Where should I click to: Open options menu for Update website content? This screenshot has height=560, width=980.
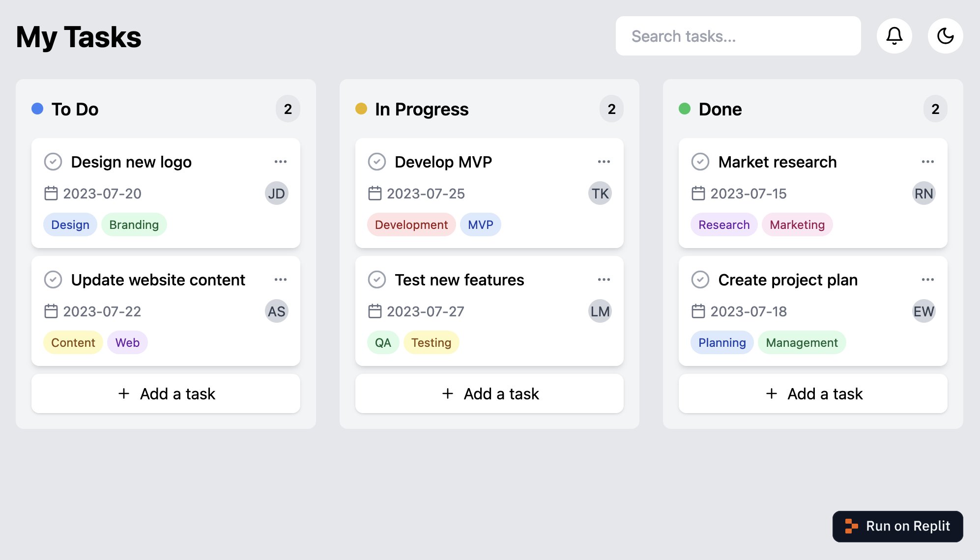click(281, 280)
